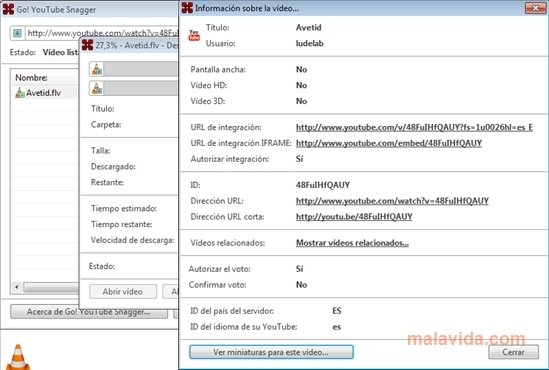
Task: Open the URL de integración link
Action: tap(414, 127)
